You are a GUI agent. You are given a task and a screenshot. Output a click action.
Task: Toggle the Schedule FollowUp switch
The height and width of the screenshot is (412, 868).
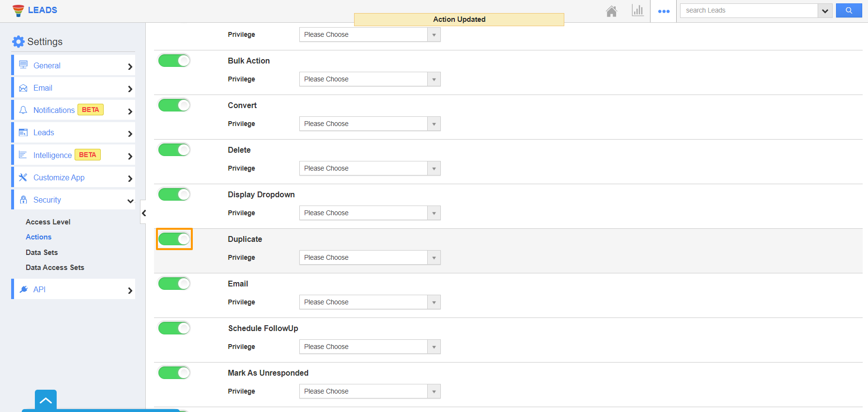pos(174,328)
